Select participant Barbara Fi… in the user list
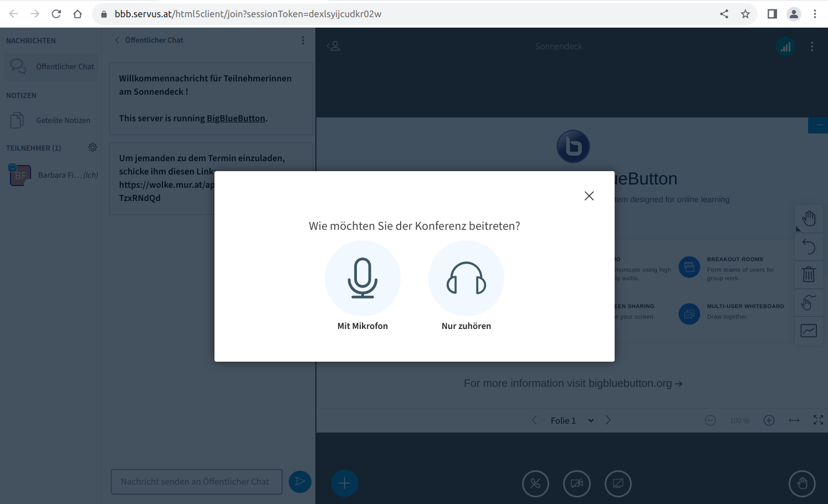The image size is (828, 504). (x=52, y=175)
